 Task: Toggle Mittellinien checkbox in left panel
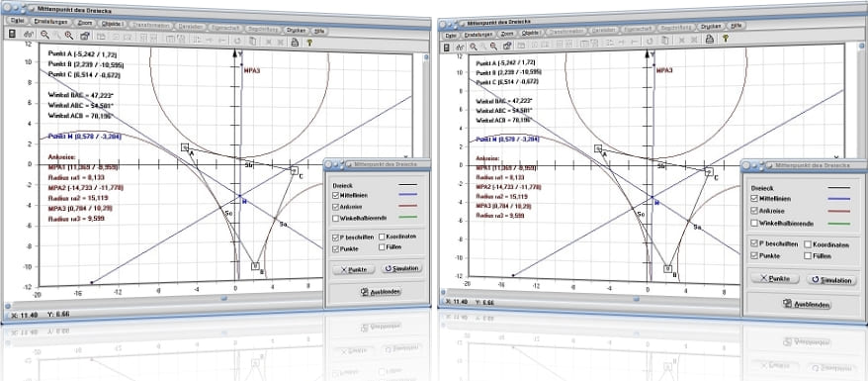click(x=336, y=196)
